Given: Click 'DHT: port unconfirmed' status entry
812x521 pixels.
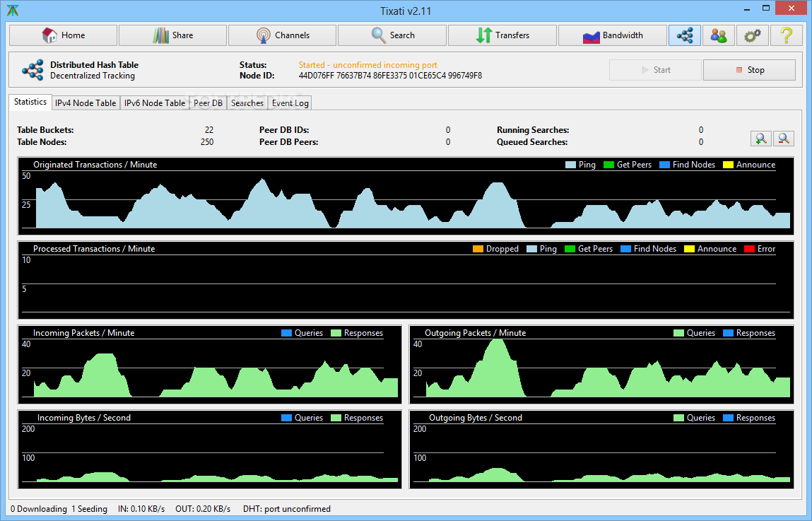Looking at the screenshot, I should coord(287,509).
